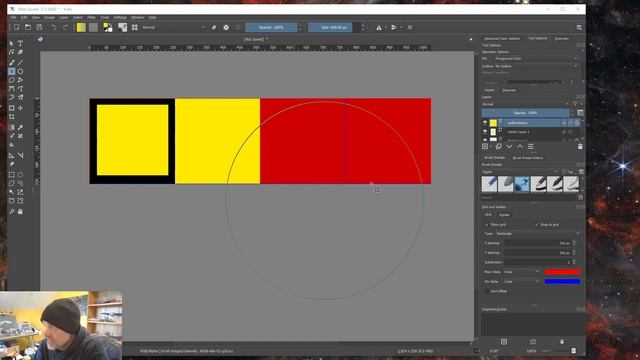Uncheck the Show grid checkbox
The width and height of the screenshot is (640, 360).
coord(487,224)
